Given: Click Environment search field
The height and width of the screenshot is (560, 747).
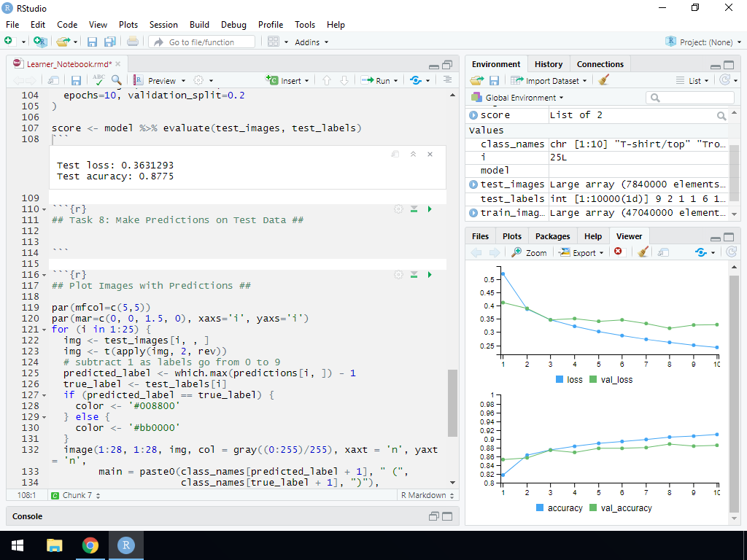Looking at the screenshot, I should [690, 98].
